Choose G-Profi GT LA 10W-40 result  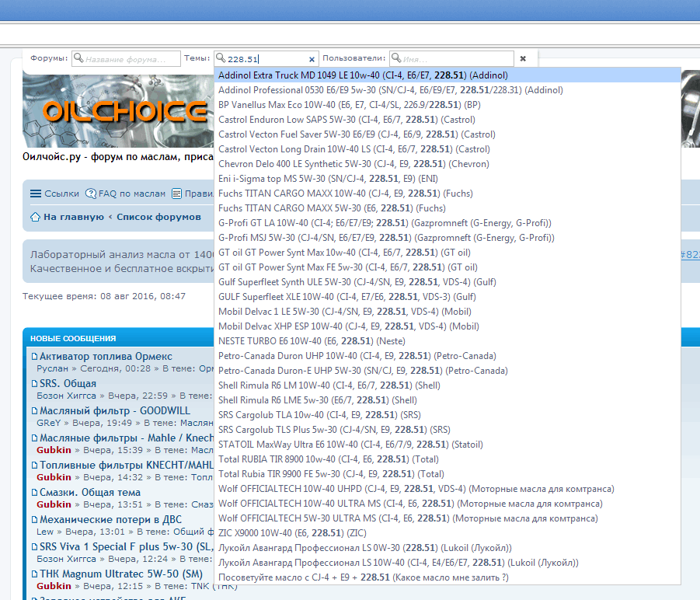(448, 222)
